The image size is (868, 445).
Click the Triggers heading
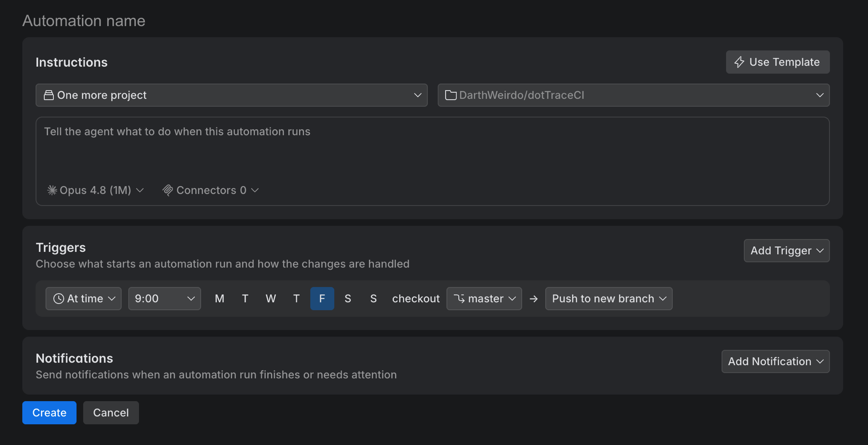click(61, 247)
